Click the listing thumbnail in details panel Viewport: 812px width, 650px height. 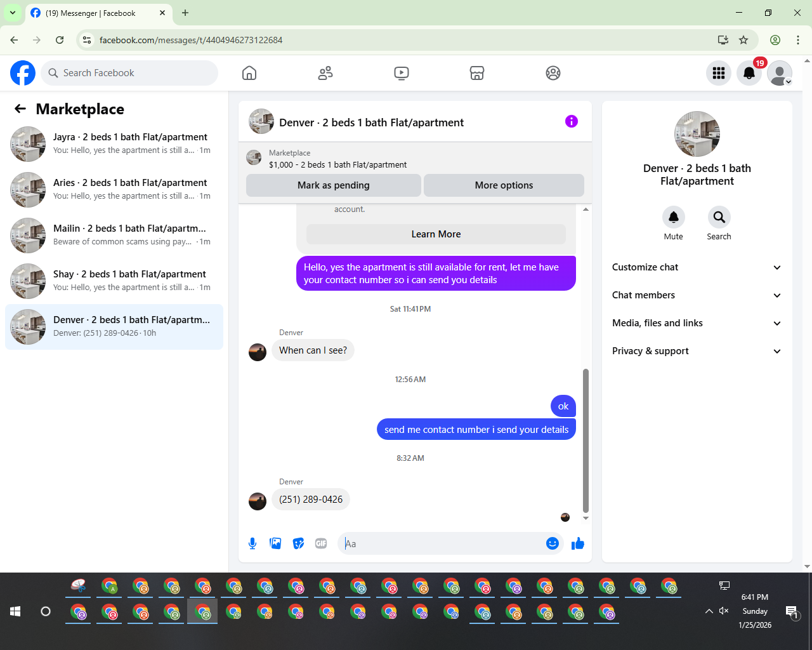pos(697,134)
